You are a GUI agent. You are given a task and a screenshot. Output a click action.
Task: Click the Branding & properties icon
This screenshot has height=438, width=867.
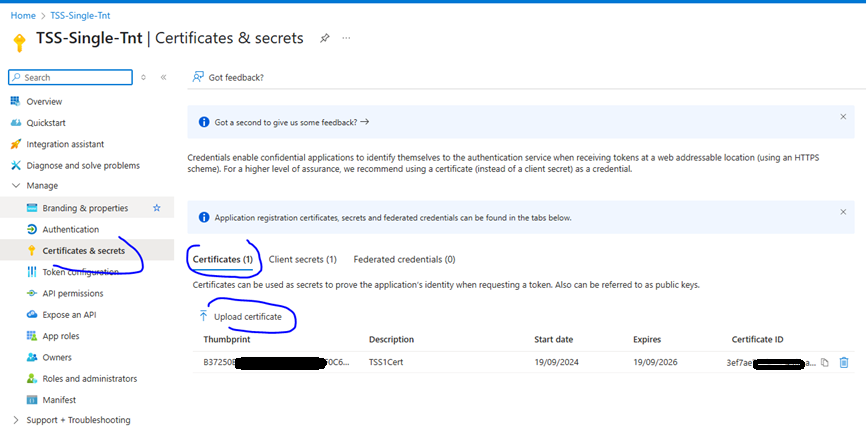pos(32,208)
